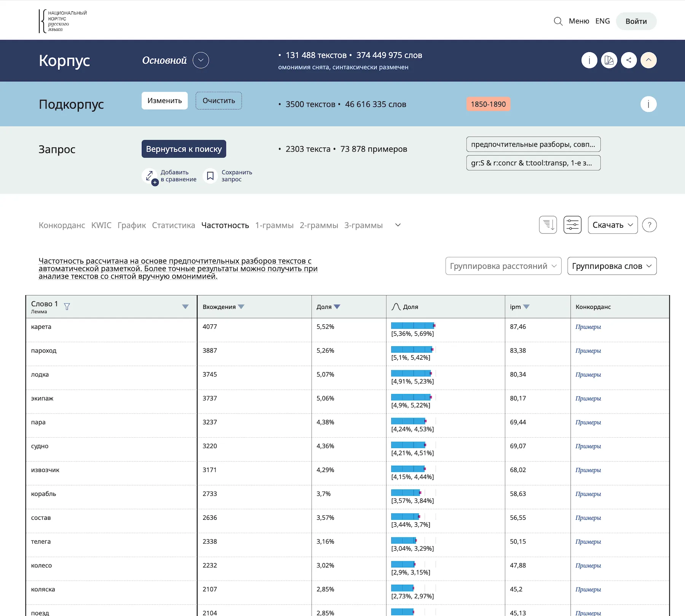Sort by ipm column arrow
Screen dimensions: 685x616
pyautogui.click(x=526, y=307)
